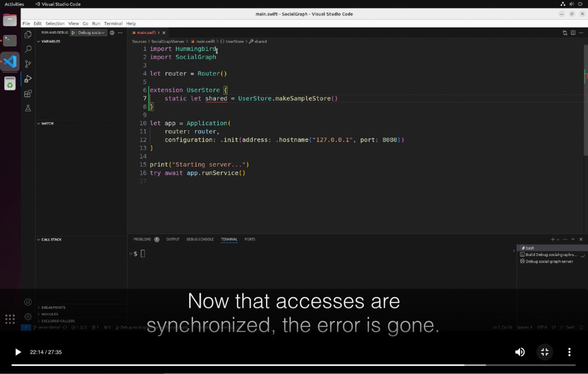Screen dimensions: 588x374
Task: Mute the video with the speaker icon
Action: [x=520, y=352]
